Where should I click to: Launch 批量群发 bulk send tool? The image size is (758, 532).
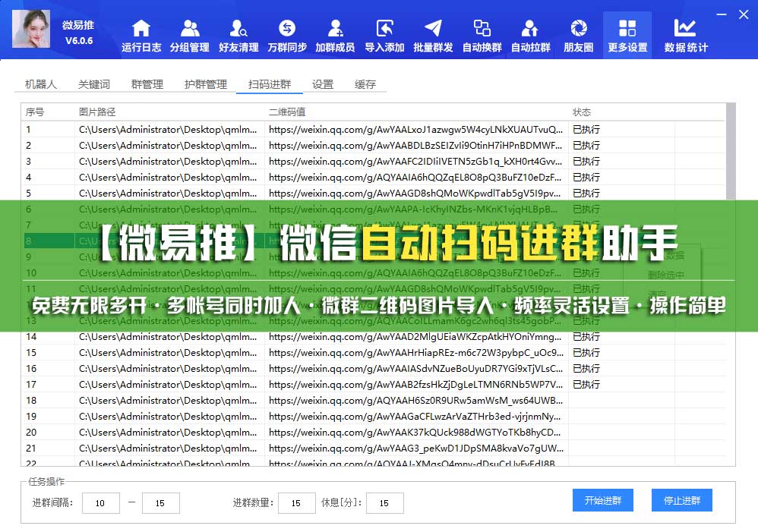click(433, 36)
